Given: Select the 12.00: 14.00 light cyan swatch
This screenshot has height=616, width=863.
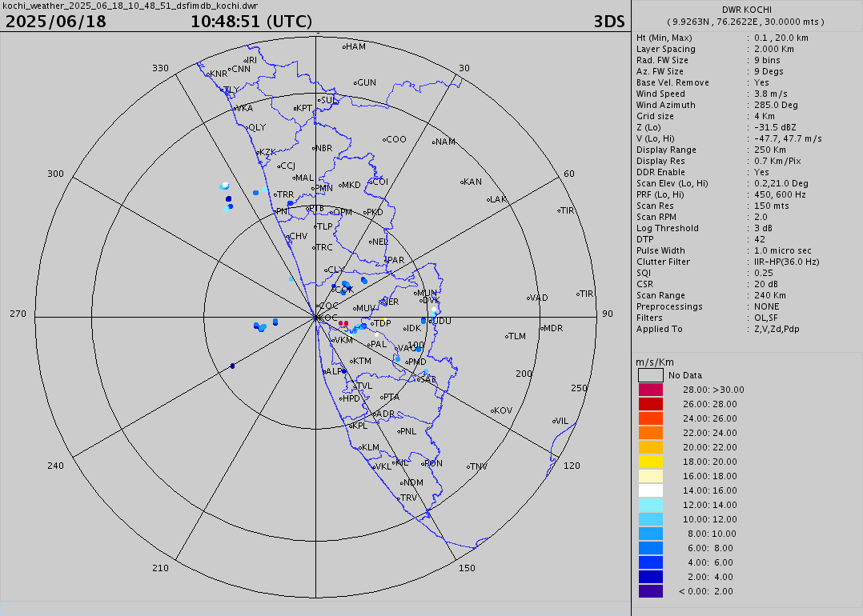Looking at the screenshot, I should coord(651,504).
